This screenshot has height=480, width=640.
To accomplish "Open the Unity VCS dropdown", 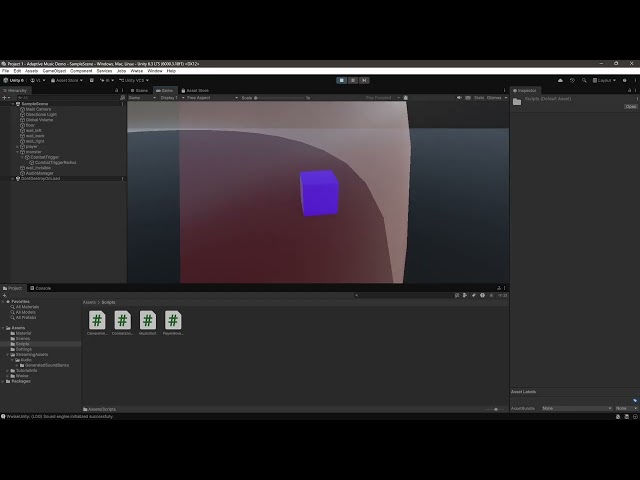I will tap(134, 80).
